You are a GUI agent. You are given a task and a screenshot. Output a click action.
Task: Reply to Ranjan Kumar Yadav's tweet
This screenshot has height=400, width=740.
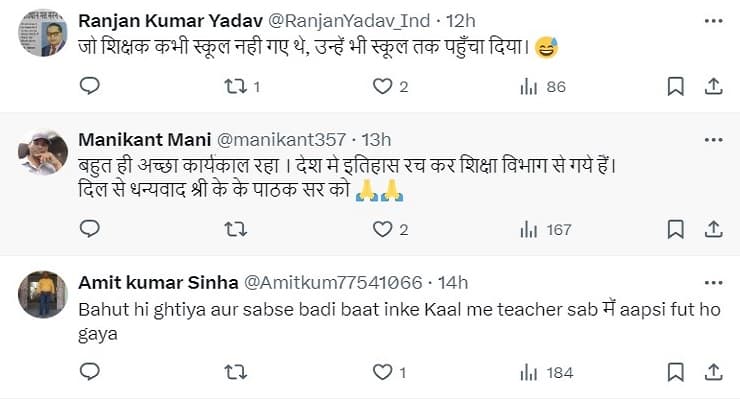coord(90,87)
